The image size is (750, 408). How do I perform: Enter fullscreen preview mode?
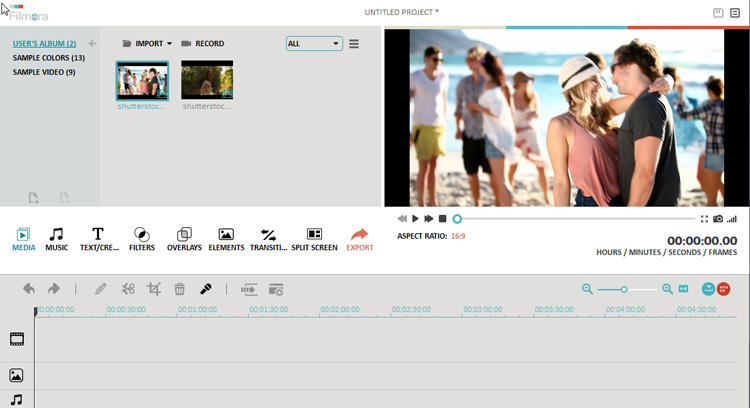[x=704, y=219]
